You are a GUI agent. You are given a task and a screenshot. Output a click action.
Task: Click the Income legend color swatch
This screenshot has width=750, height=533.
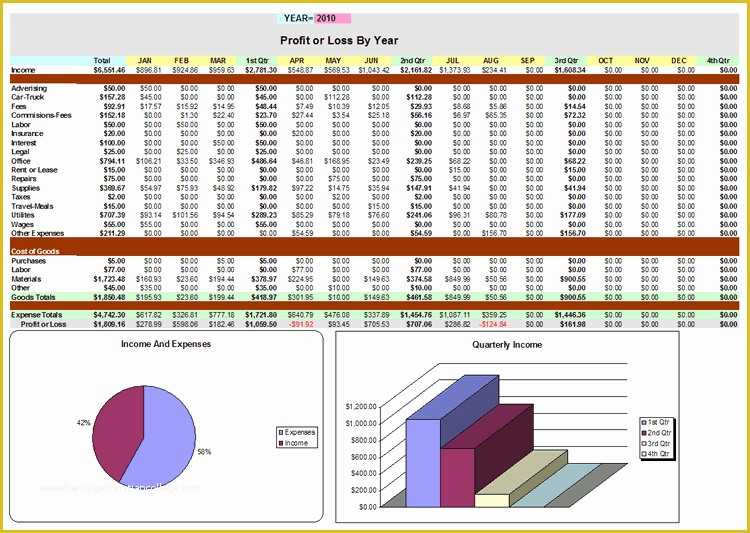click(x=281, y=444)
